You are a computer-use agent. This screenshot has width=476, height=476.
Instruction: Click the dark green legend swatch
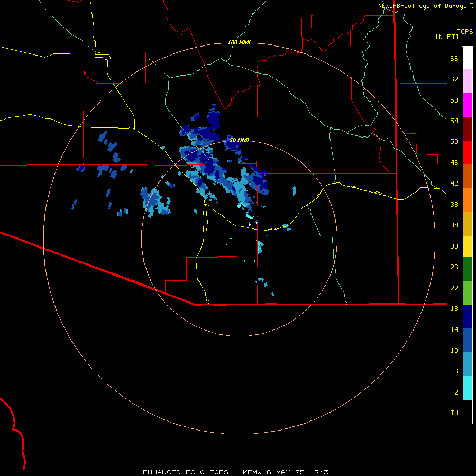tap(467, 269)
